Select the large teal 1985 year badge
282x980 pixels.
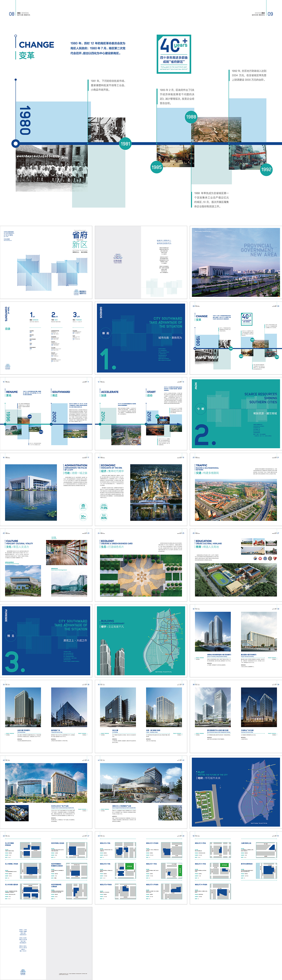point(156,167)
